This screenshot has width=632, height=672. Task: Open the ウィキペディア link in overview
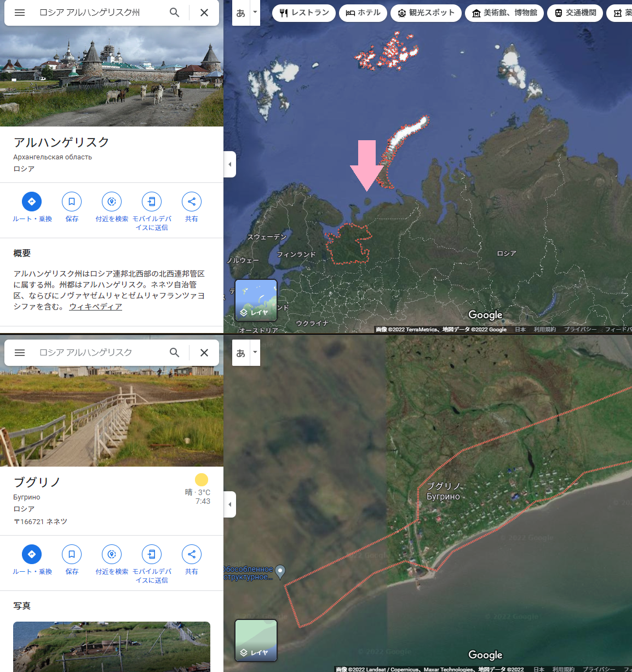pyautogui.click(x=95, y=307)
